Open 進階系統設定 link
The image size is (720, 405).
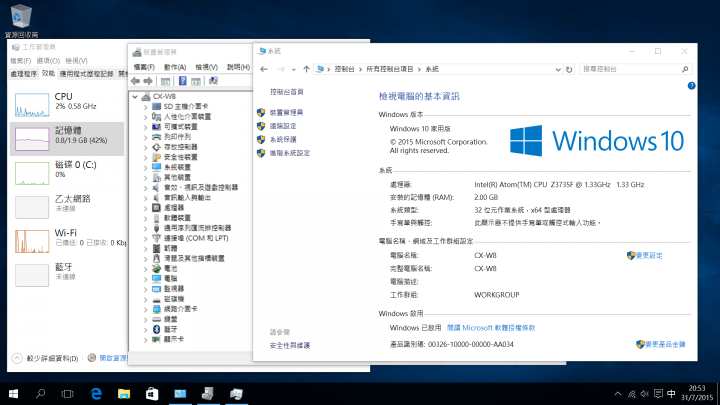(289, 153)
